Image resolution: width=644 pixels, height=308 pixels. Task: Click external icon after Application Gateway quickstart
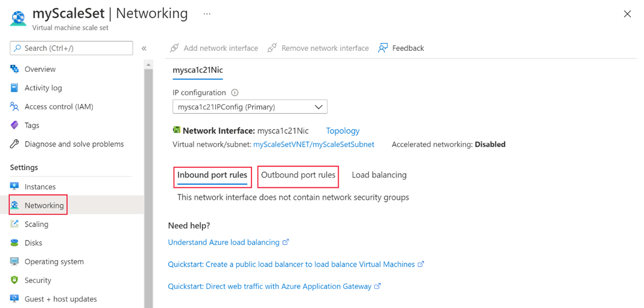(x=378, y=286)
